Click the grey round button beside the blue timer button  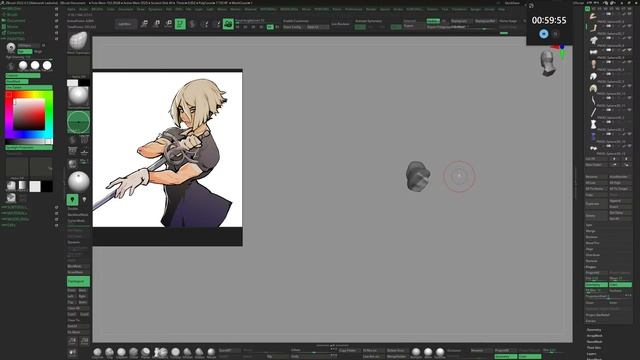555,34
